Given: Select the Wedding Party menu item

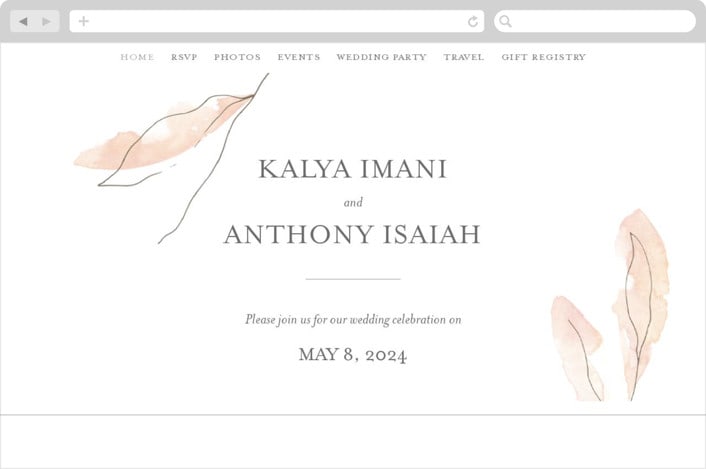Looking at the screenshot, I should pyautogui.click(x=381, y=57).
